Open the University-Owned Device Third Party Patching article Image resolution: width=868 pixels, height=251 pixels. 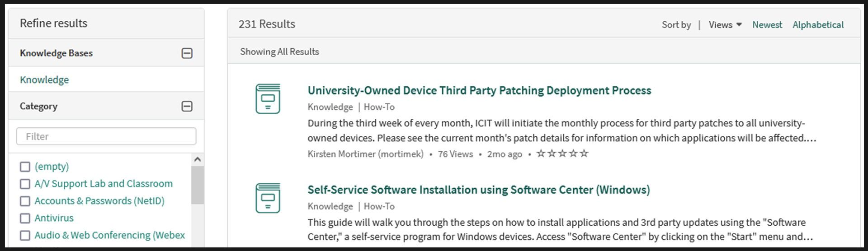tap(479, 90)
